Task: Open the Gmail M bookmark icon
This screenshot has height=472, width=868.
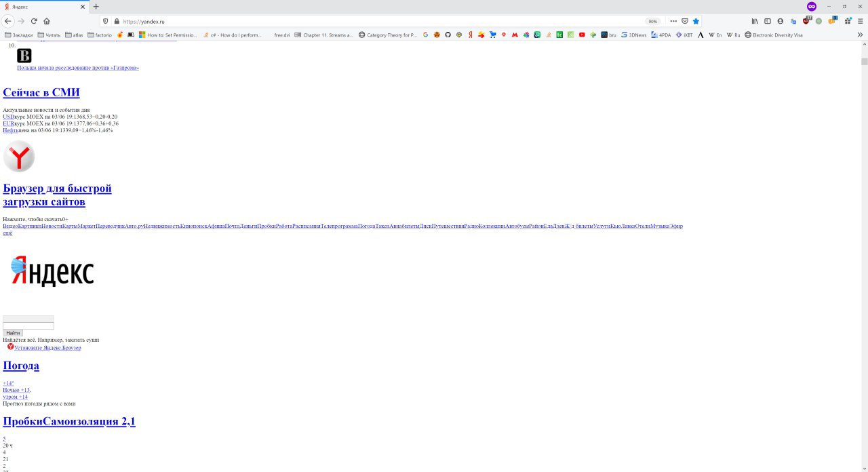Action: 515,35
